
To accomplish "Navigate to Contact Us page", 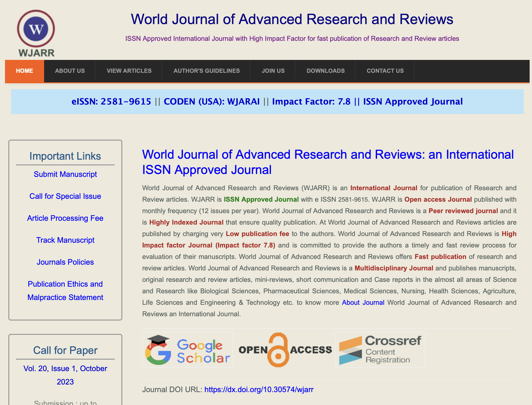I will 385,71.
